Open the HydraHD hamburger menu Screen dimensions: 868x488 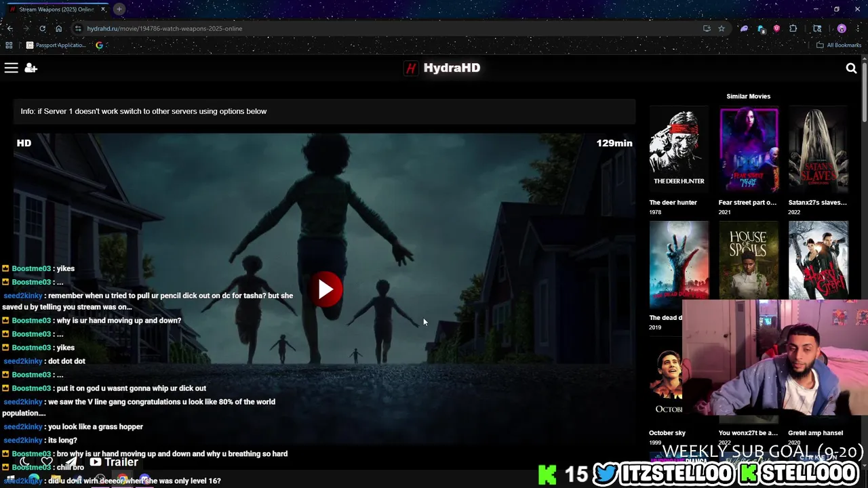click(x=11, y=68)
